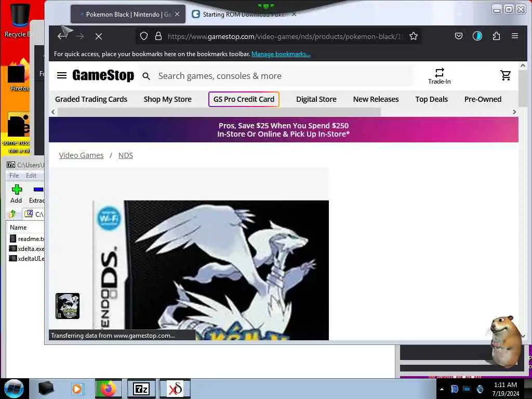Select xdelta.exe in 7-Zip list
The image size is (532, 399).
27,249
